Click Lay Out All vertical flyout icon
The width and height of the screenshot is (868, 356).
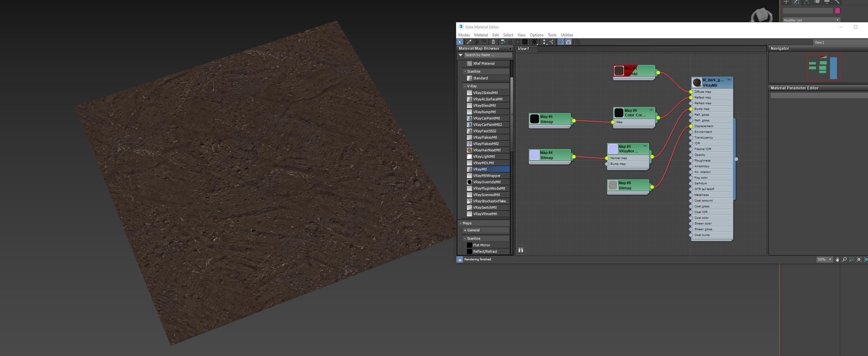point(545,42)
